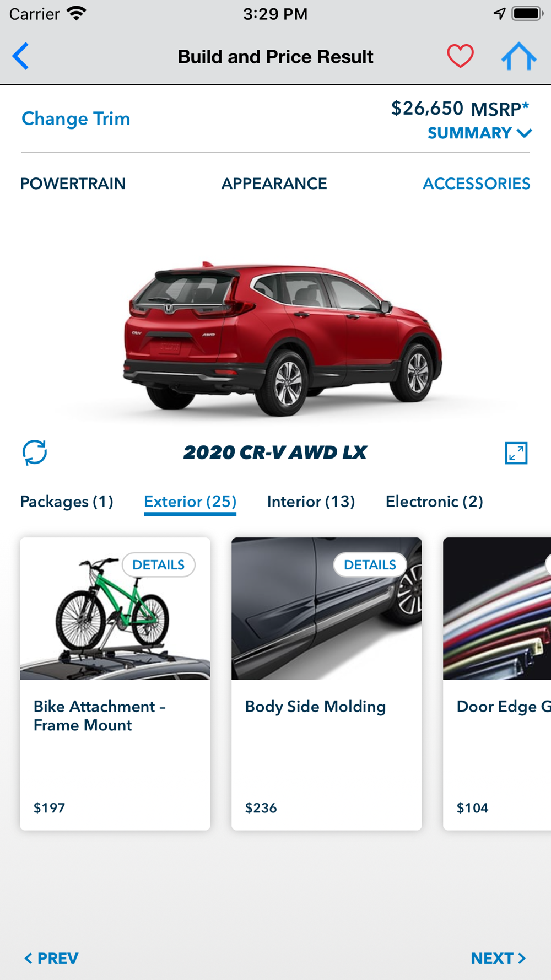
Task: Open the Change Trim link
Action: (x=76, y=119)
